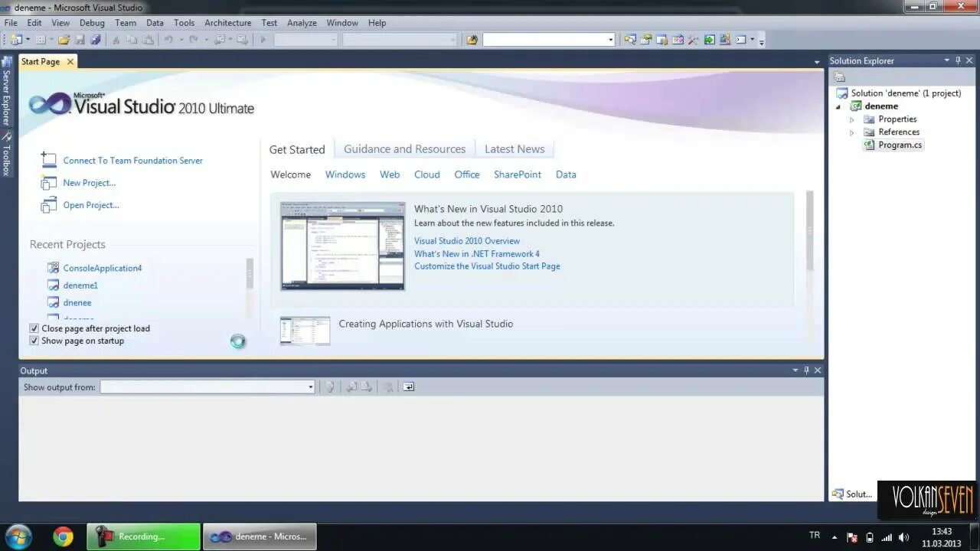Open the Find combo box dropdown
This screenshot has height=551, width=980.
611,40
